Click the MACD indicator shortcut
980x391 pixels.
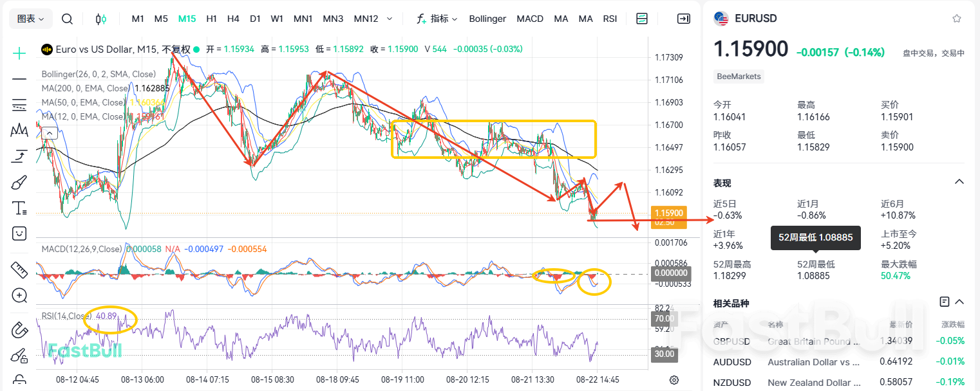tap(530, 19)
